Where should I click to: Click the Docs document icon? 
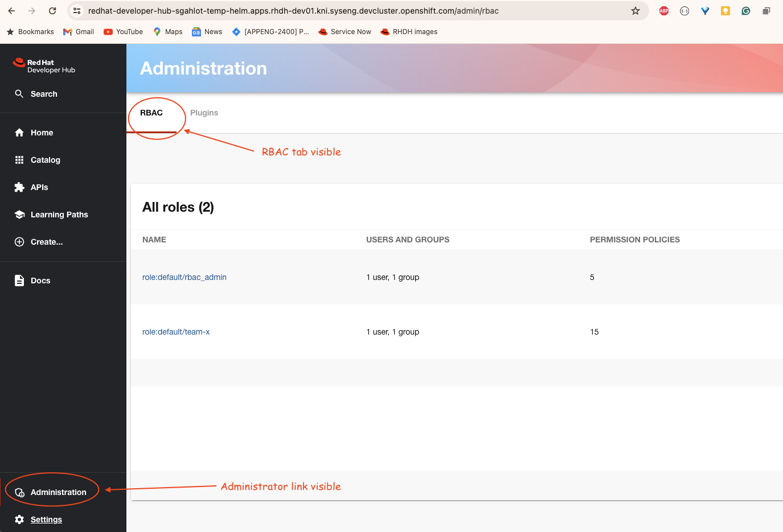click(x=19, y=281)
